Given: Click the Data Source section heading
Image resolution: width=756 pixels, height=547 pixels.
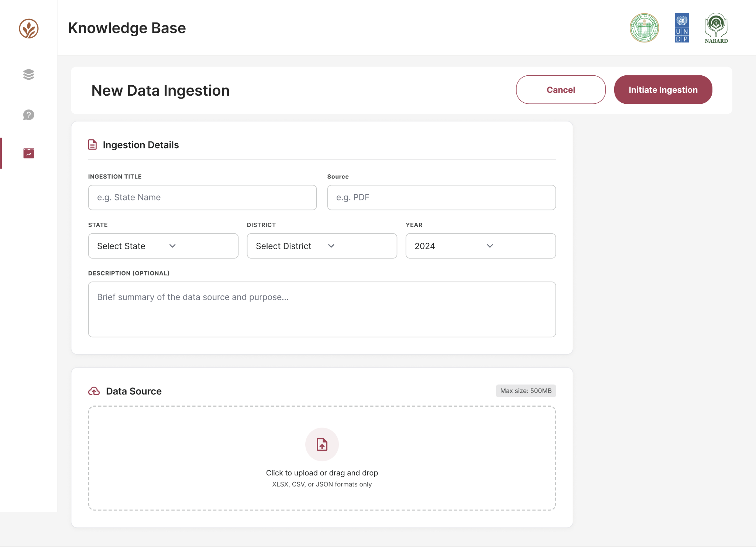Looking at the screenshot, I should [134, 391].
